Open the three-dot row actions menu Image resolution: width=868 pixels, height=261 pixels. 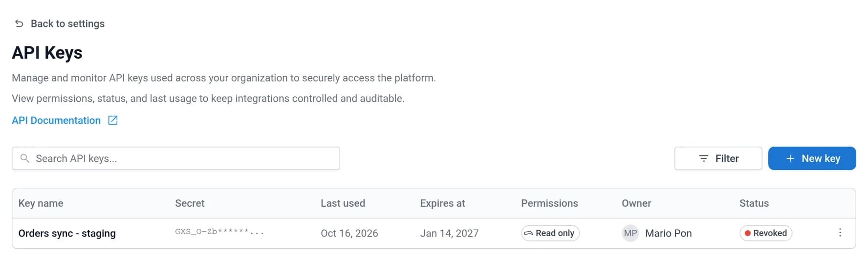[840, 233]
